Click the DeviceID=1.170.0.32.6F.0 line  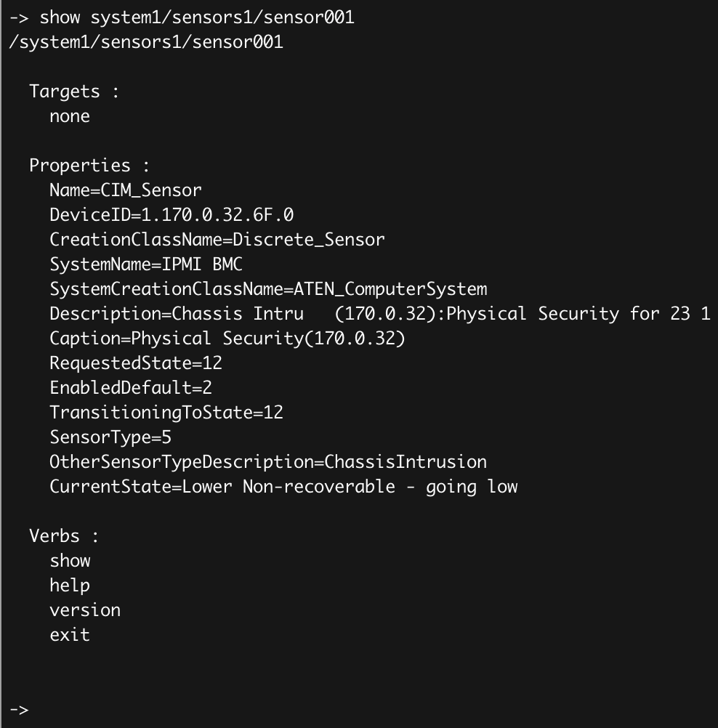click(172, 215)
